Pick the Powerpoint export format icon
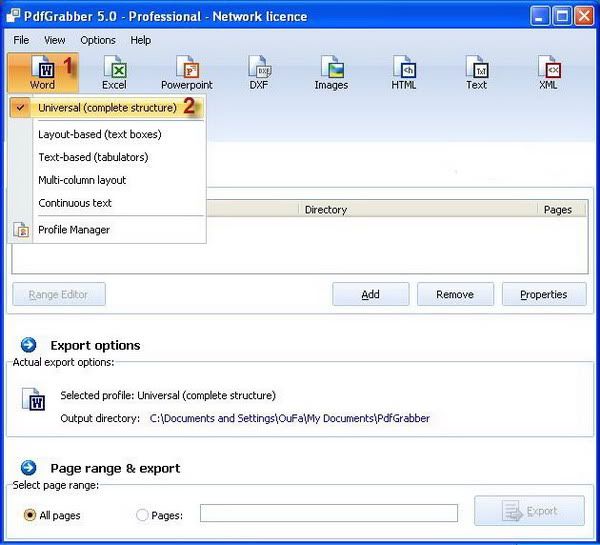The width and height of the screenshot is (600, 545). 187,73
